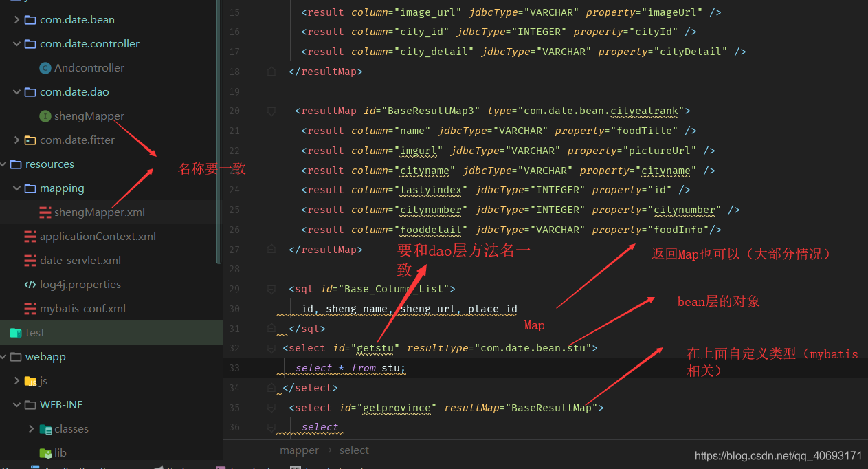Click the resources folder icon
The image size is (868, 469).
coord(16,164)
